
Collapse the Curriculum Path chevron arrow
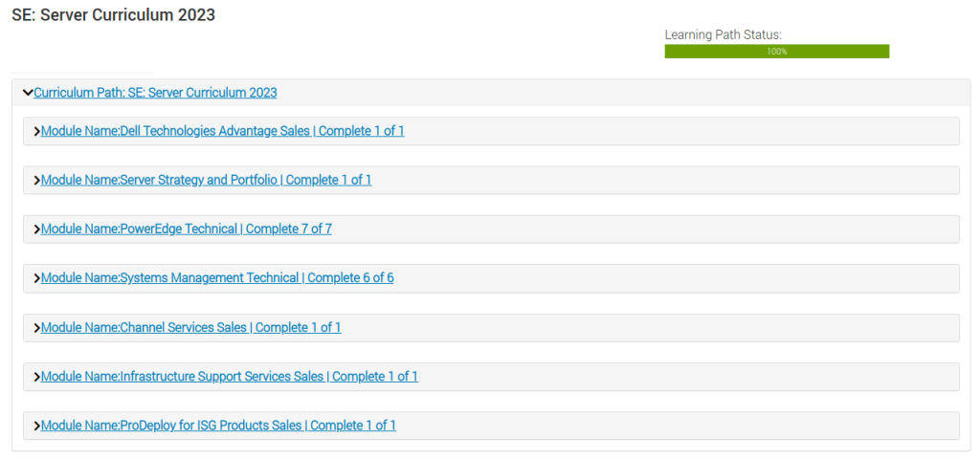(x=28, y=93)
